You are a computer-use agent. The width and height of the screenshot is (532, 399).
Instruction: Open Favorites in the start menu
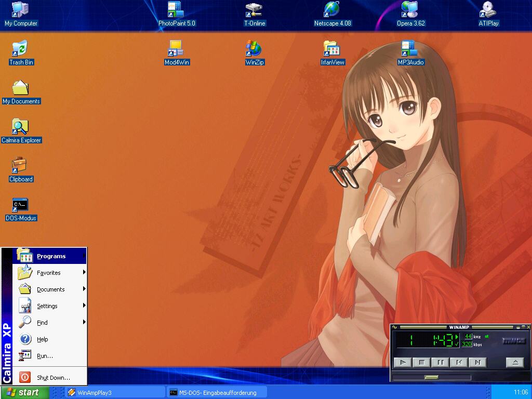coord(49,272)
